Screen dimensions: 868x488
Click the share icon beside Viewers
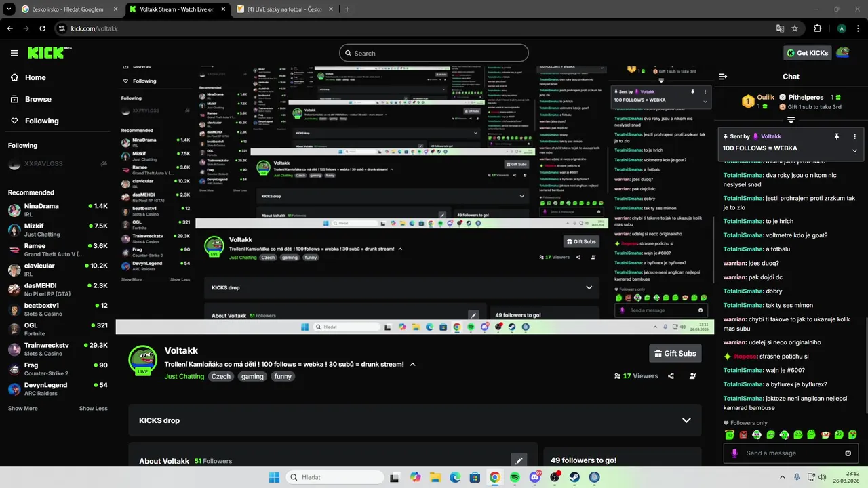tap(671, 376)
